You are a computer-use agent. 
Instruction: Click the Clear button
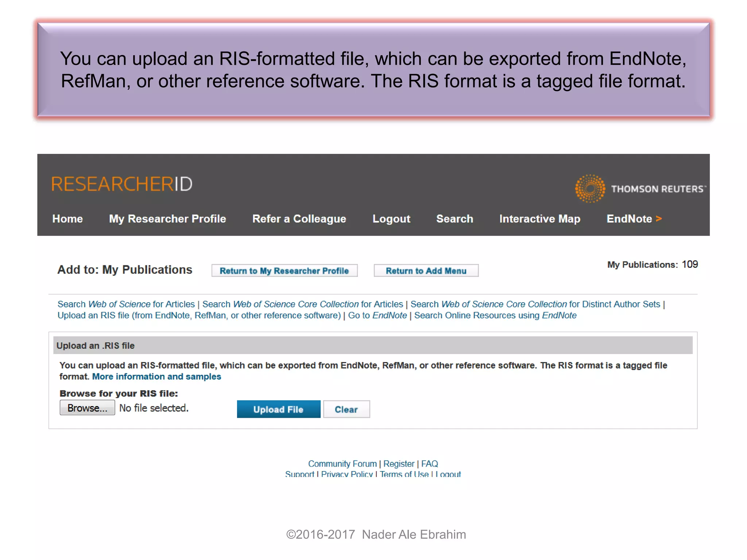(347, 409)
